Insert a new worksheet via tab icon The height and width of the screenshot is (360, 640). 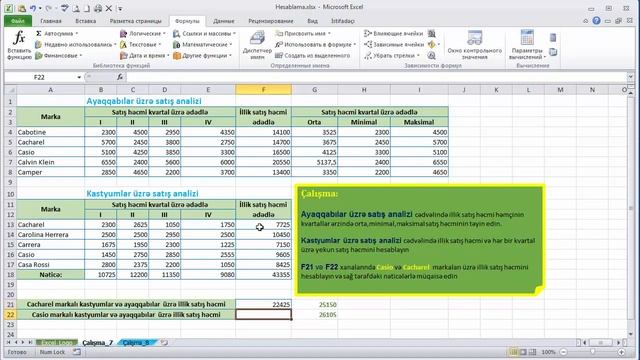164,342
